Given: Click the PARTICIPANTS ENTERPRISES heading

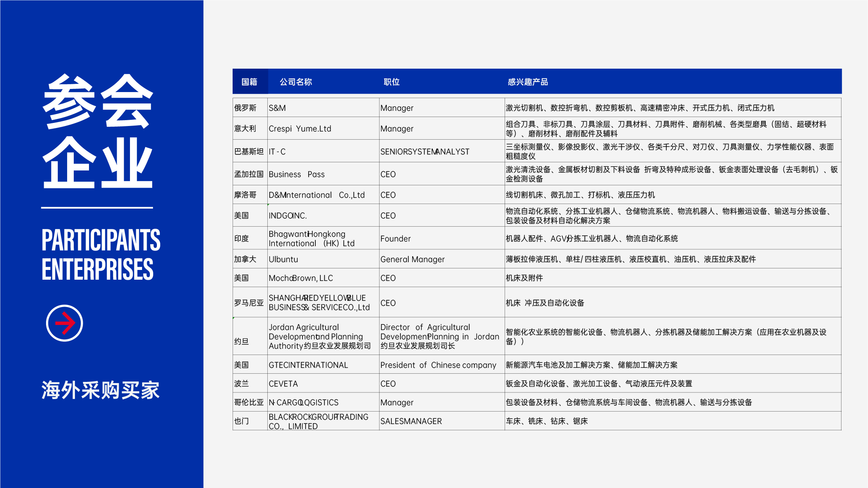Looking at the screenshot, I should pyautogui.click(x=101, y=255).
